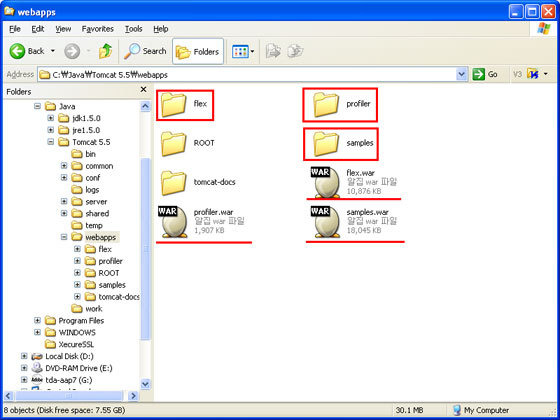Select the profiler.war archive icon
This screenshot has width=560, height=420.
coord(173,222)
